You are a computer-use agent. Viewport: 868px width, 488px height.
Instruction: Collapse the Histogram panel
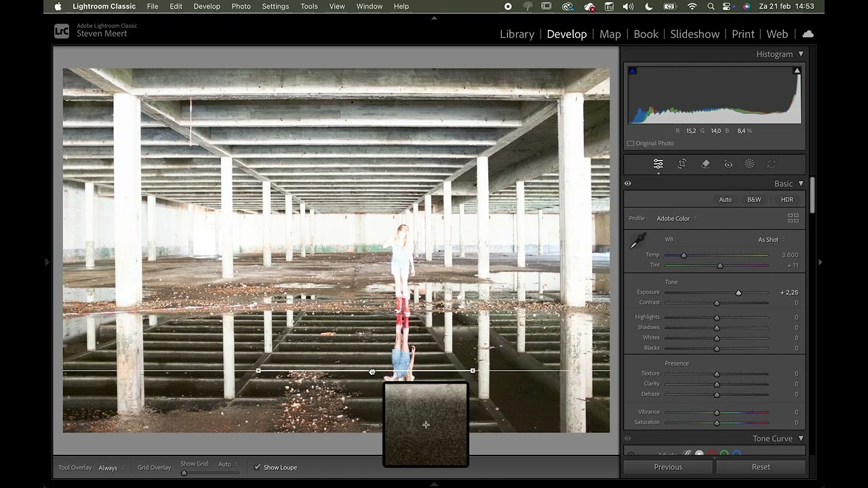[801, 54]
